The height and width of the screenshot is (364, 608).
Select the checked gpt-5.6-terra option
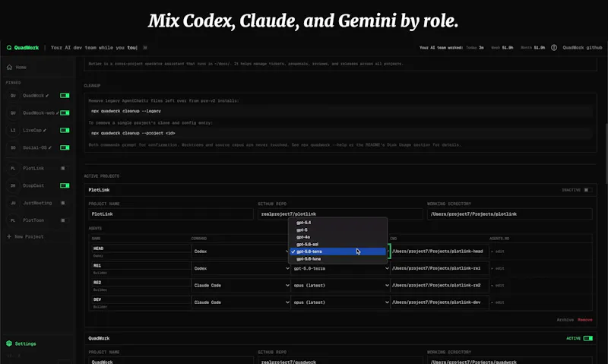[x=337, y=252]
